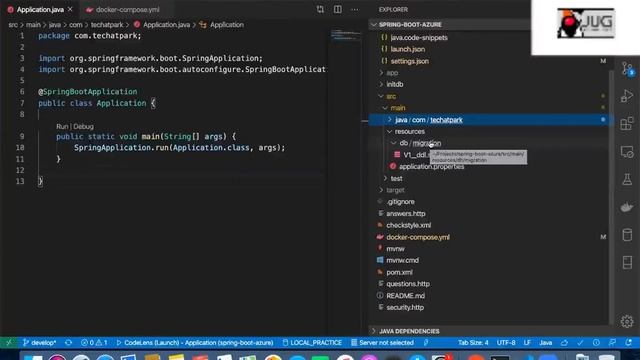Click the src breadcrumb segment
The height and width of the screenshot is (360, 640).
tap(13, 24)
